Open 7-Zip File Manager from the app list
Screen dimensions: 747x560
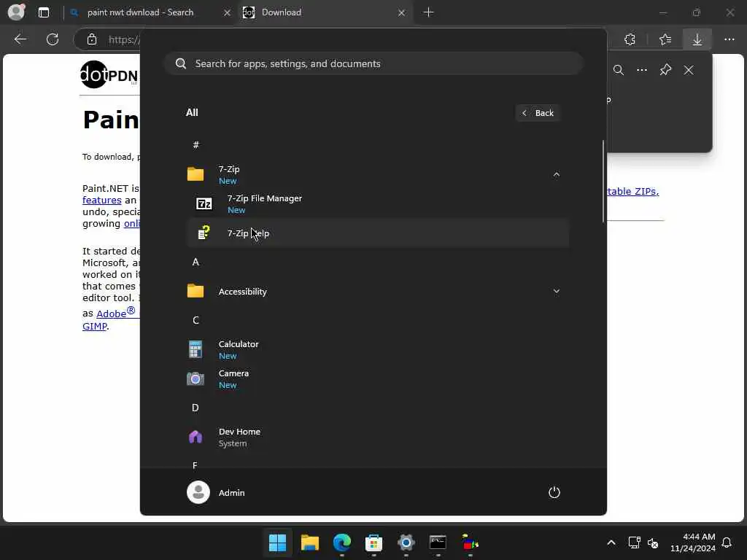pos(377,204)
